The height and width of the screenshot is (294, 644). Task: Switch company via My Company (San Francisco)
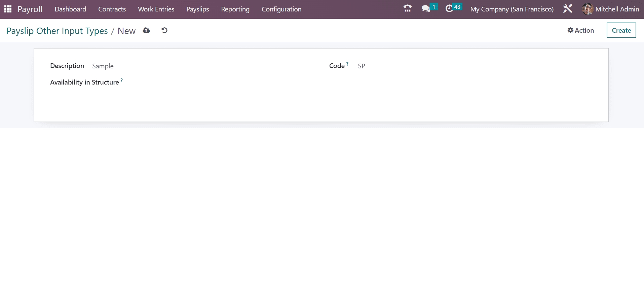(x=512, y=9)
